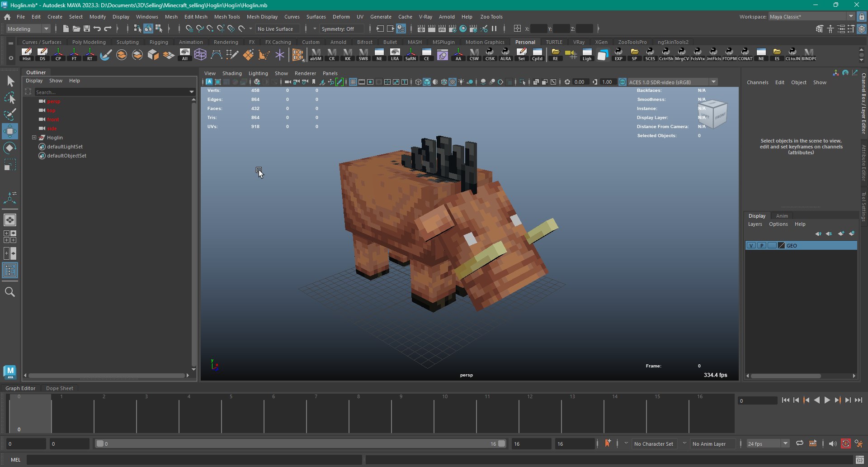The height and width of the screenshot is (467, 868).
Task: Click the CP shelf button
Action: point(58,55)
